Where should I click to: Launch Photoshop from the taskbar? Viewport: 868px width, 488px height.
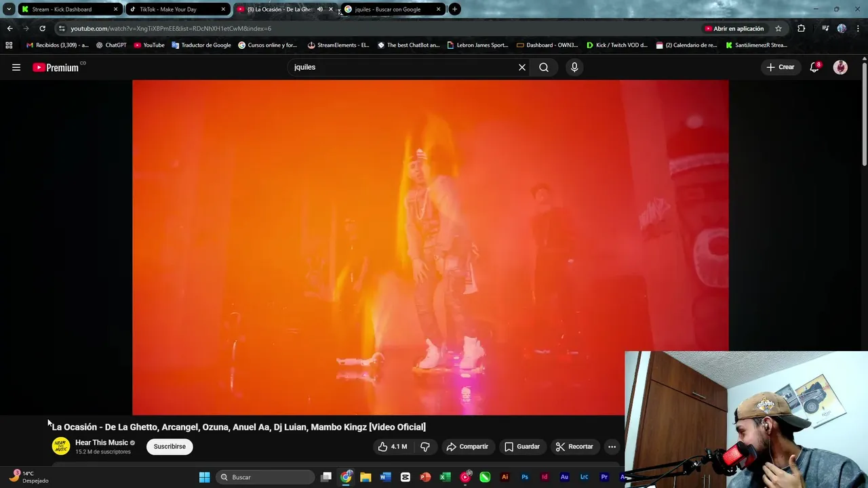coord(524,477)
